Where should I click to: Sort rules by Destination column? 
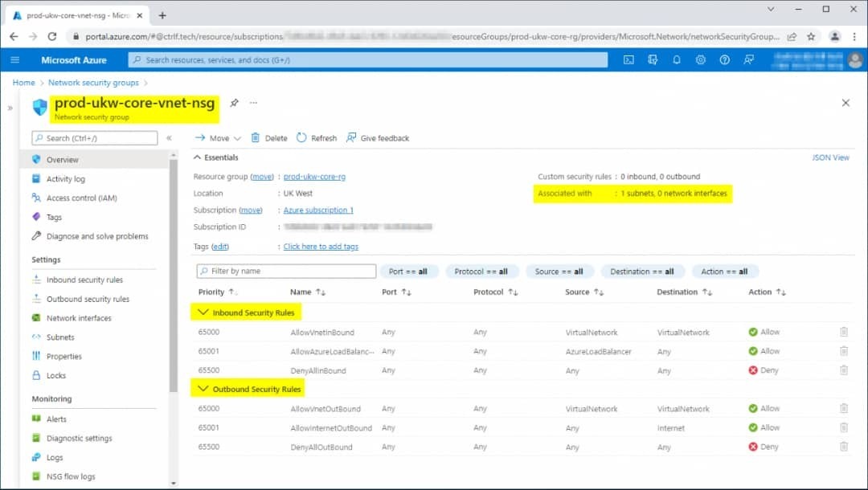(x=684, y=292)
